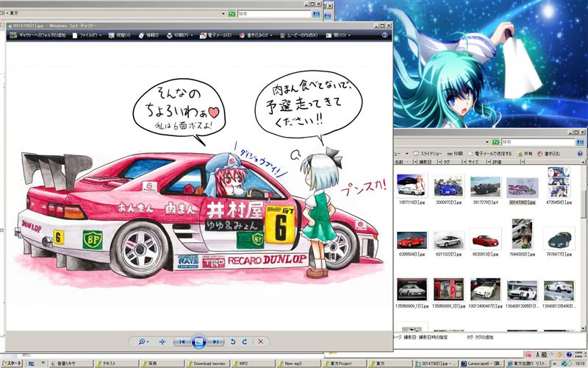Open the タグ column filter dropdown
This screenshot has height=368, width=588.
click(x=464, y=162)
